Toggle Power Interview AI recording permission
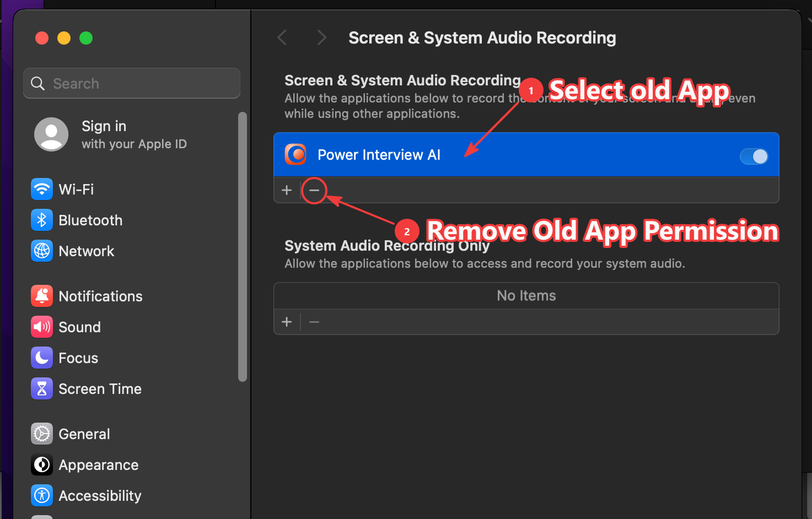The width and height of the screenshot is (812, 519). pos(754,156)
